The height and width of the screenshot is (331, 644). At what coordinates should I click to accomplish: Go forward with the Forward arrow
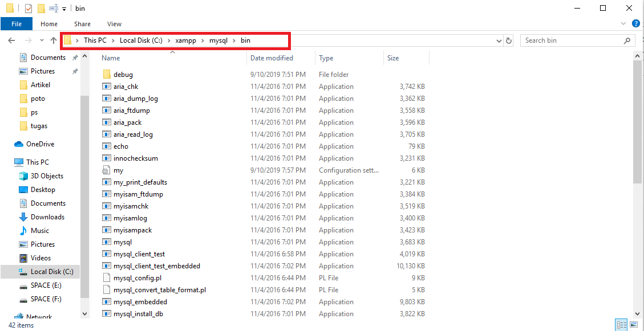tap(29, 40)
